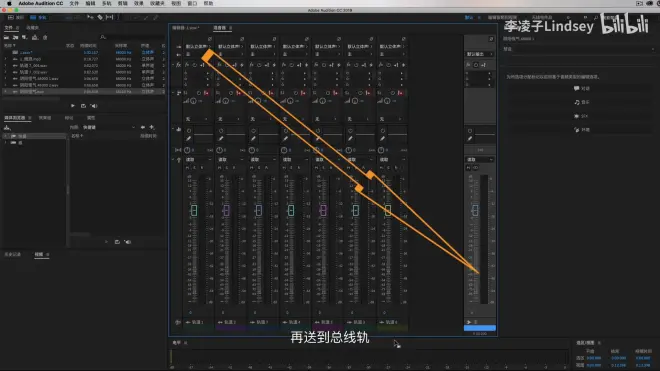
Task: Click the master track volume fader handle
Action: (x=475, y=210)
